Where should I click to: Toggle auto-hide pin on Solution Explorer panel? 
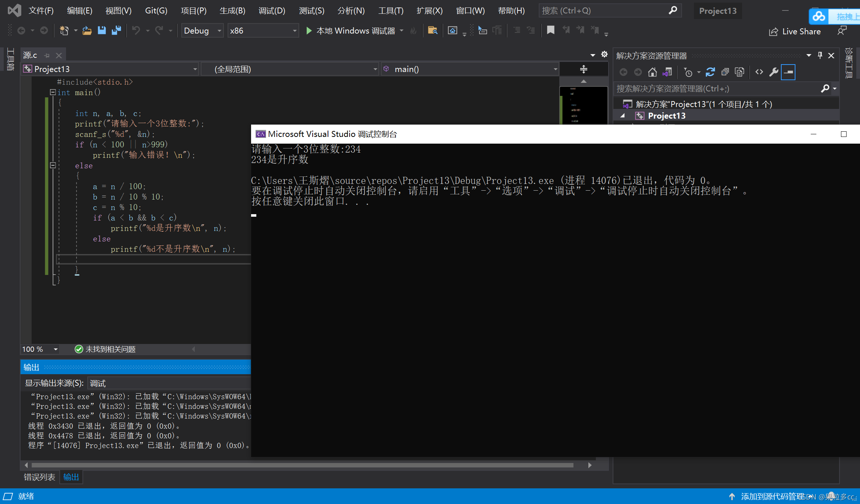(820, 56)
